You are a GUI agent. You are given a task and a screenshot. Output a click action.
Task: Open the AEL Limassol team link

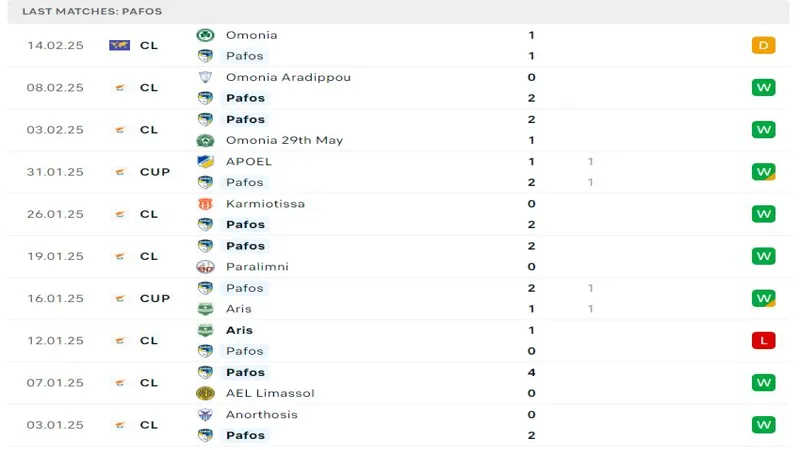(270, 393)
